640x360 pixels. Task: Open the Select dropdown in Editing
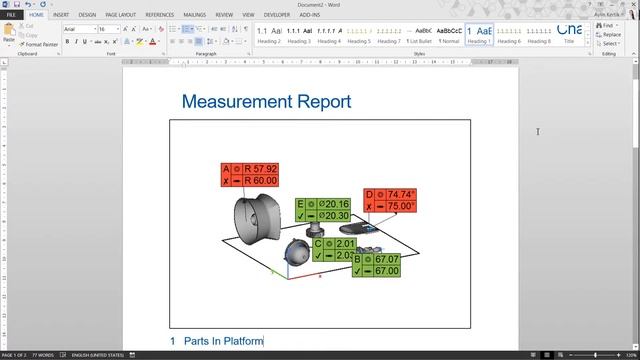[x=608, y=44]
